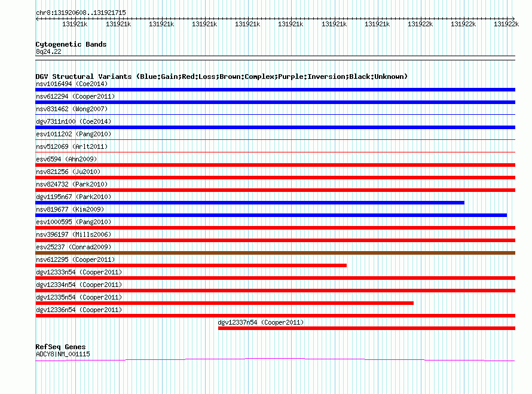Click the dgv12337n54 (Cooper2011) red bar
This screenshot has width=532, height=394.
click(x=367, y=328)
